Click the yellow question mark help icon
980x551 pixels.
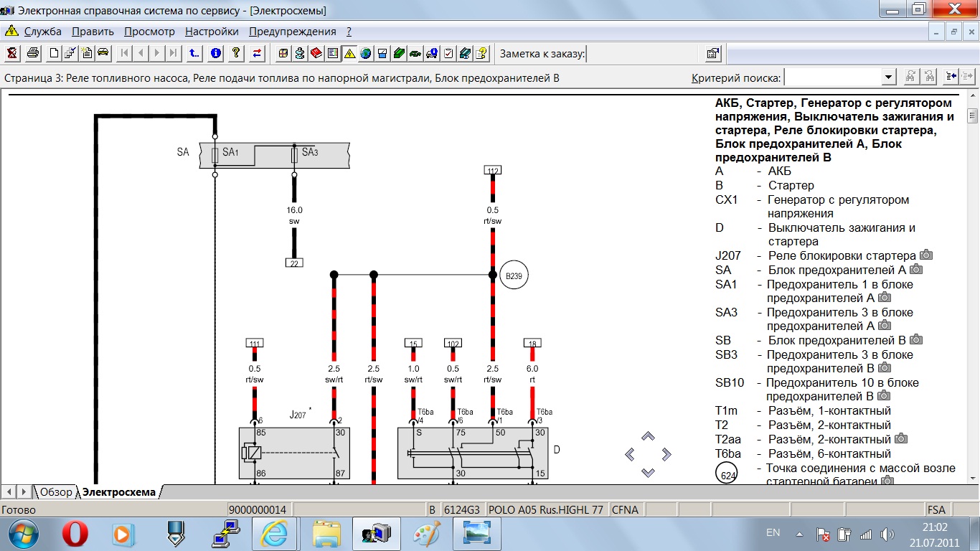tap(236, 53)
